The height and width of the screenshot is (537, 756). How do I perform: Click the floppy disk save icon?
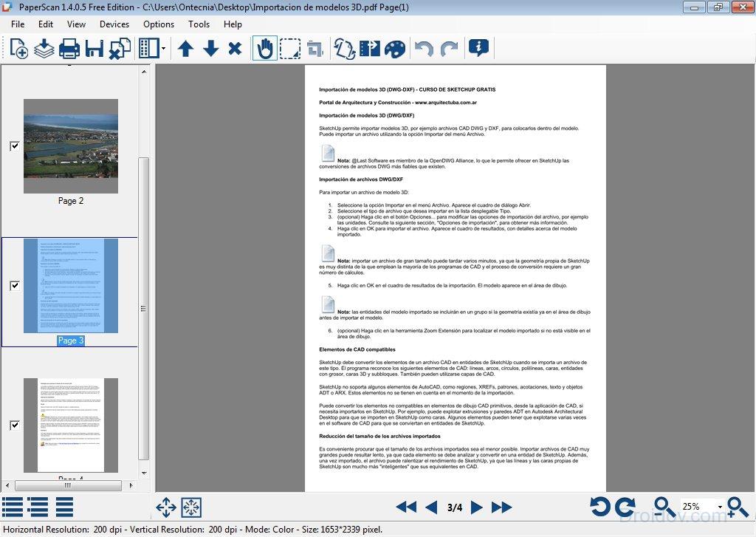coord(94,49)
